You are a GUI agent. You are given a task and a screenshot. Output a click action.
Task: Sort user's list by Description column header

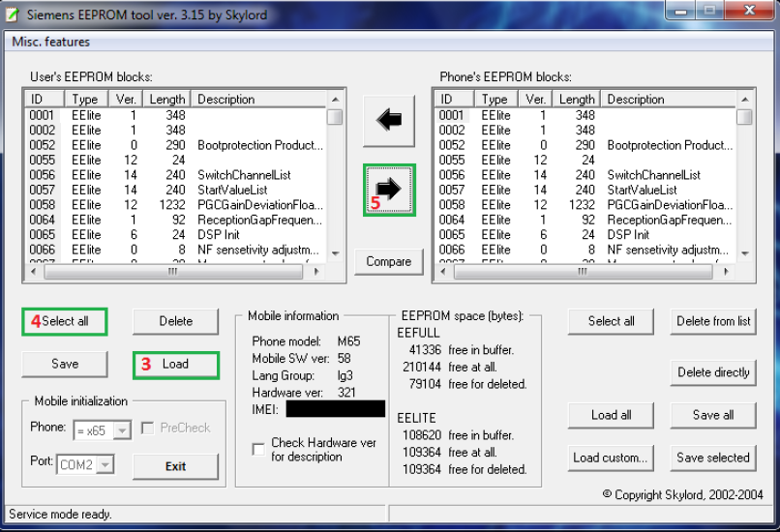pyautogui.click(x=259, y=100)
